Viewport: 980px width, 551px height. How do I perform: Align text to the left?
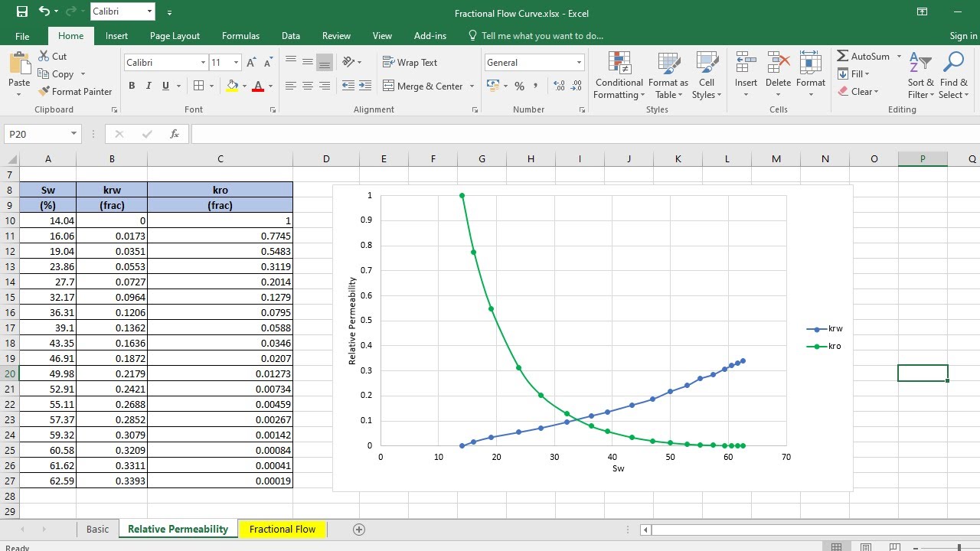coord(291,86)
